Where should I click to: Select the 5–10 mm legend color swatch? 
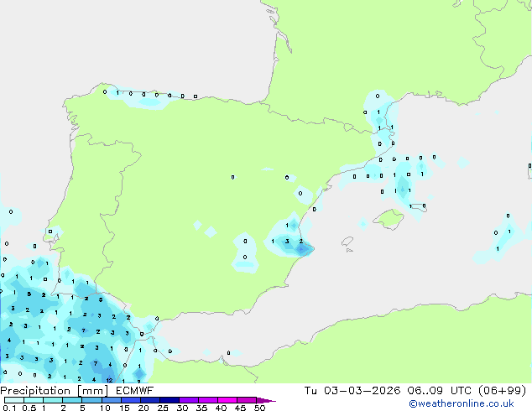(91, 400)
